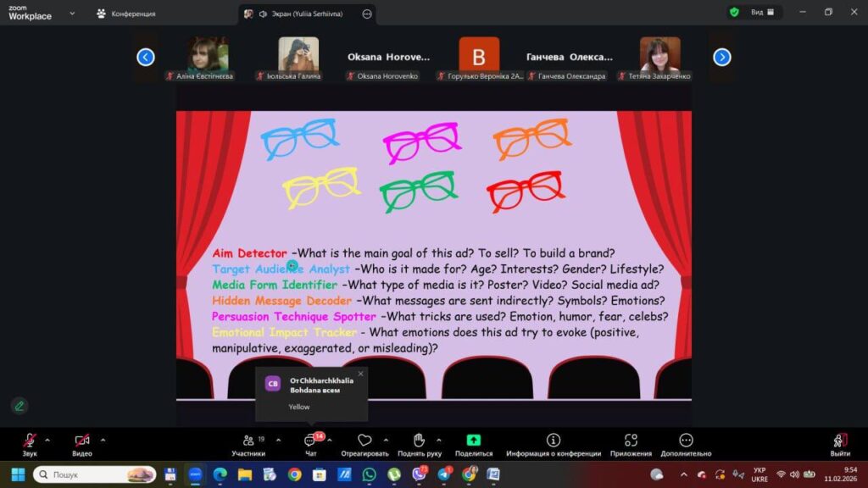Viewport: 868px width, 488px height.
Task: Unmute the microphone (Звук)
Action: tap(30, 441)
